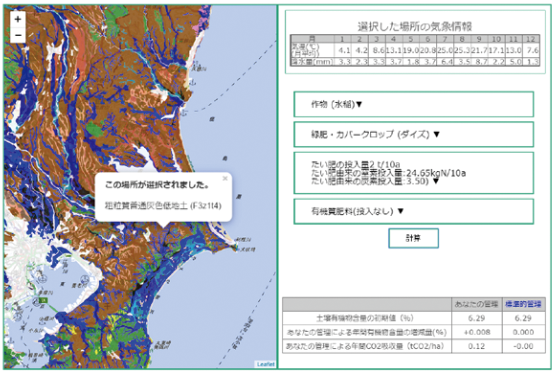Open the Leaflet attribution link
The image size is (555, 373).
[x=265, y=364]
